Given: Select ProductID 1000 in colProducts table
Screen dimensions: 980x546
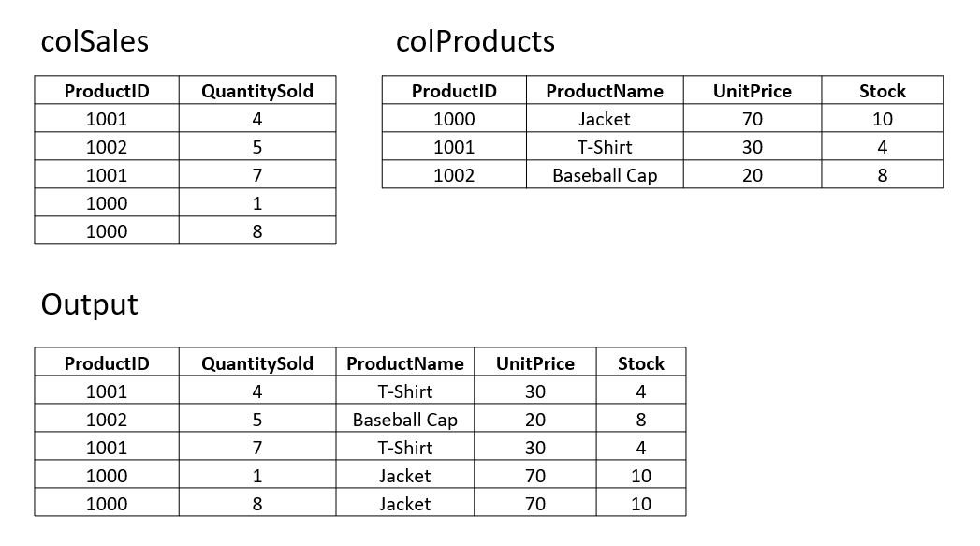Looking at the screenshot, I should pyautogui.click(x=454, y=119).
